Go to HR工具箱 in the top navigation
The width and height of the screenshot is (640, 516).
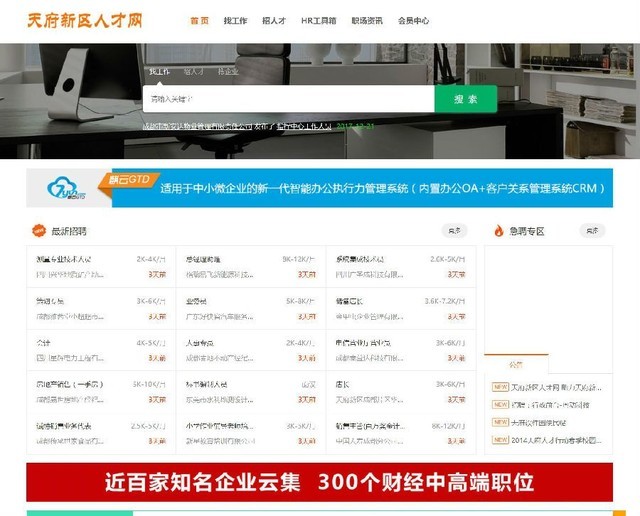[318, 20]
